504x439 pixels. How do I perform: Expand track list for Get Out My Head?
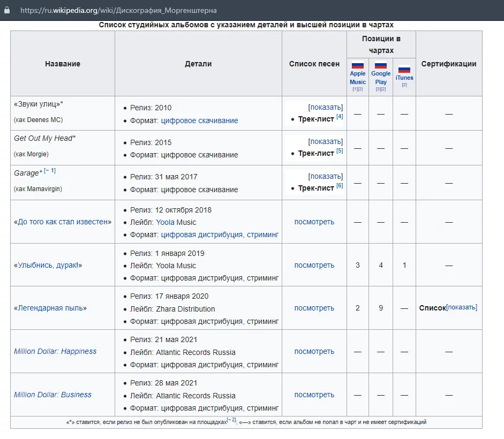coord(326,142)
